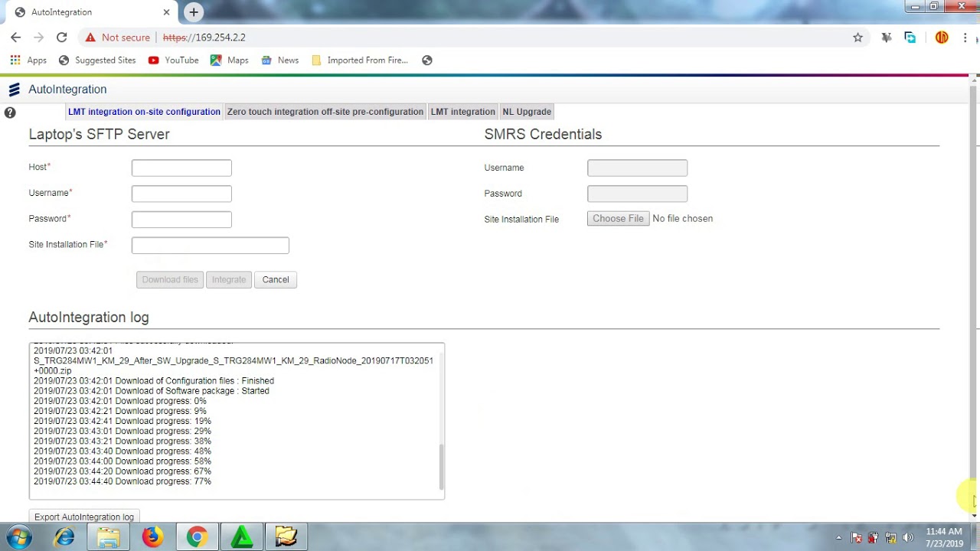Click the log line Download progress: 77%
The image size is (980, 551).
pyautogui.click(x=122, y=481)
